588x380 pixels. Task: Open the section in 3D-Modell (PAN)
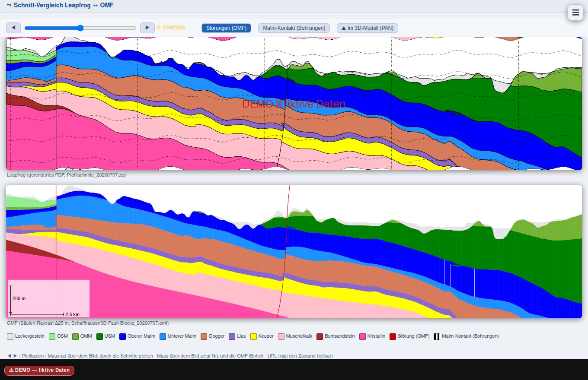pyautogui.click(x=367, y=28)
